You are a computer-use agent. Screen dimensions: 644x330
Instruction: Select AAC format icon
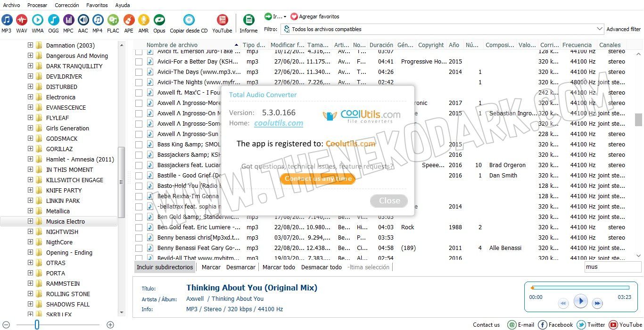[x=83, y=20]
